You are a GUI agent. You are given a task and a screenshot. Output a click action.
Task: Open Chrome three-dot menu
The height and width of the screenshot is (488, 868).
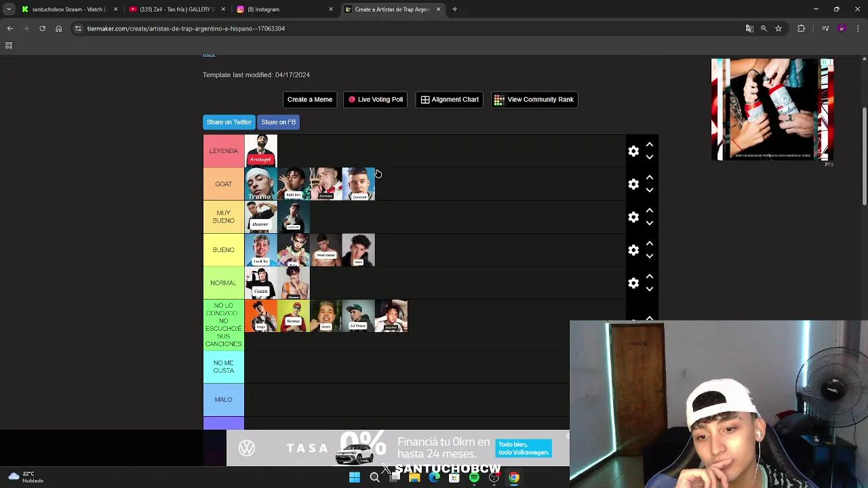click(859, 28)
